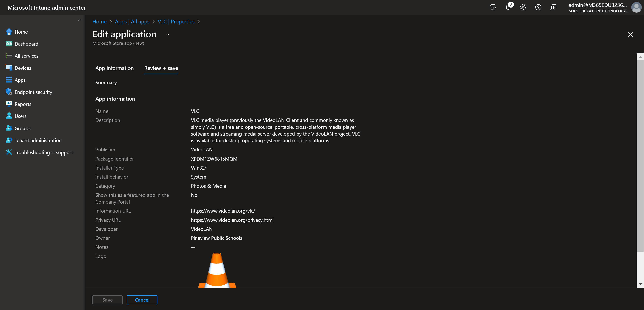Select the Review + save tab
The width and height of the screenshot is (644, 310).
[x=161, y=68]
